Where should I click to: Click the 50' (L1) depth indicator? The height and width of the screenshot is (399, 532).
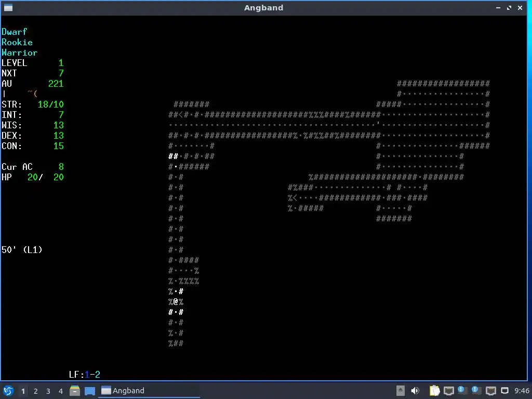point(22,250)
